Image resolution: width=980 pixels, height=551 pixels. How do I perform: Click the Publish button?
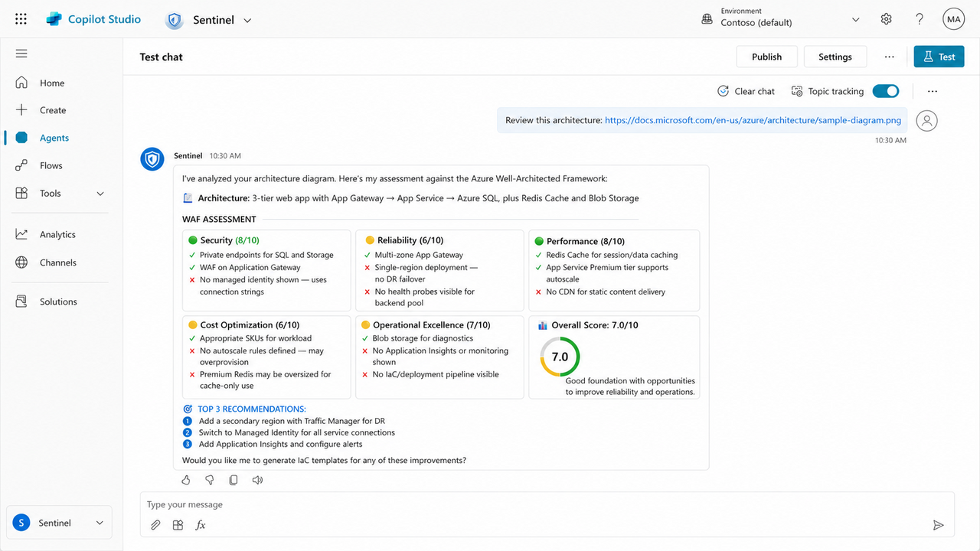[x=766, y=57]
